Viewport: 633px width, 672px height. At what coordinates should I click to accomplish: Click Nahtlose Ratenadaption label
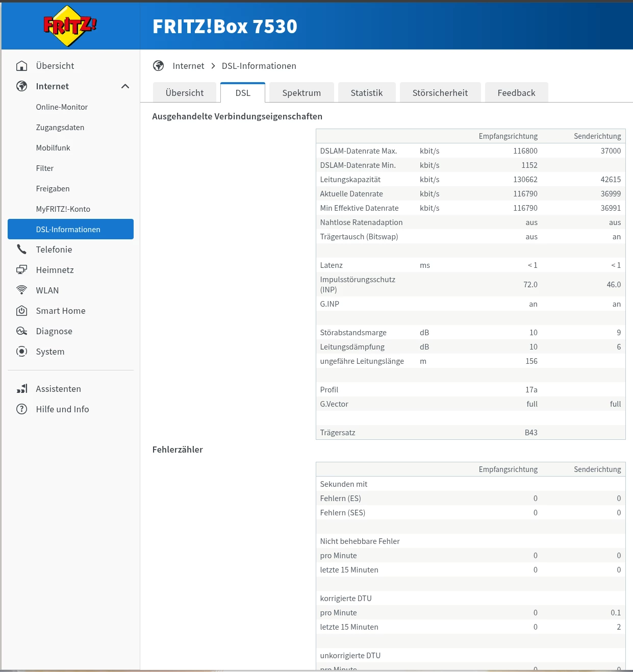pos(361,222)
